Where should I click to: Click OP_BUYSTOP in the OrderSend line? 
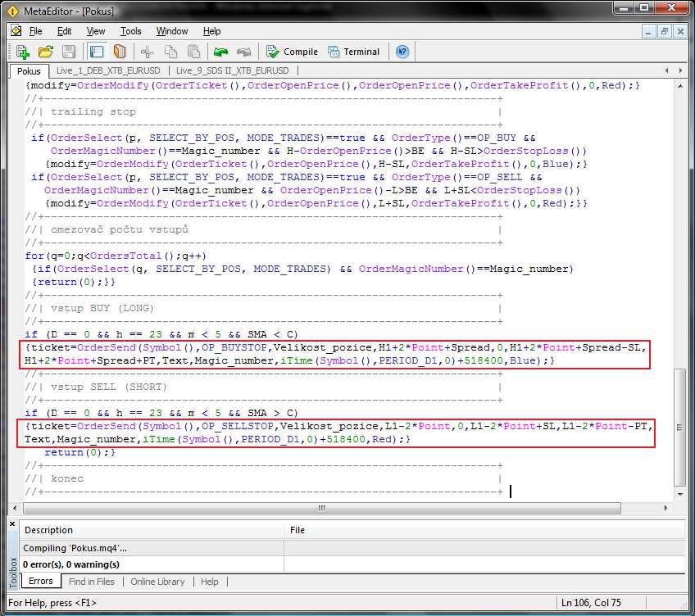tap(234, 347)
